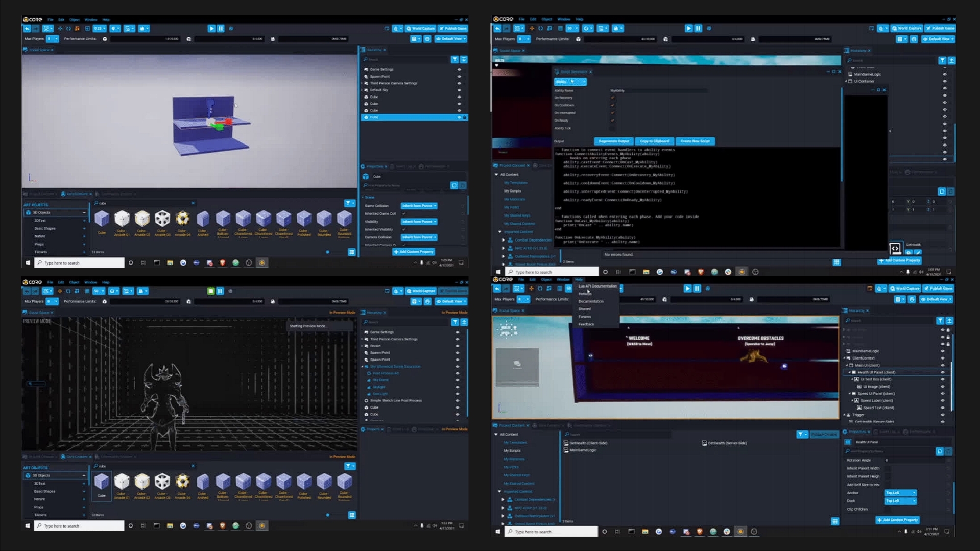
Task: Click the Create New Script button
Action: (696, 141)
